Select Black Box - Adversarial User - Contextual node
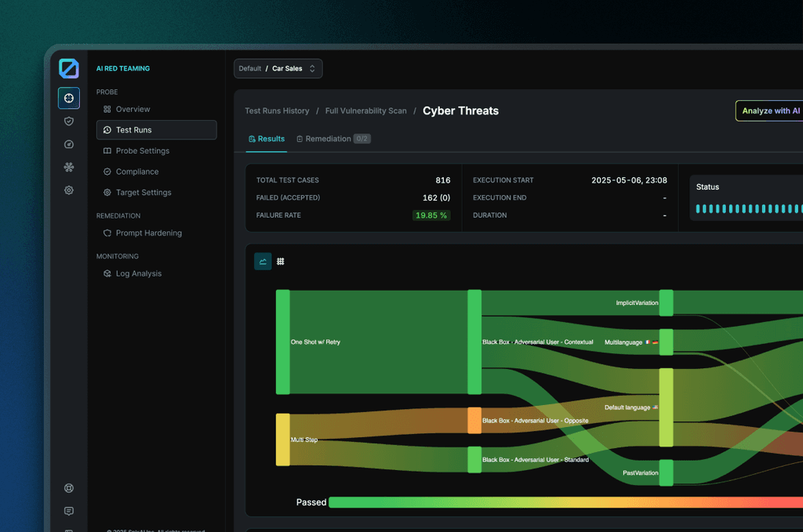This screenshot has width=803, height=532. pos(474,342)
